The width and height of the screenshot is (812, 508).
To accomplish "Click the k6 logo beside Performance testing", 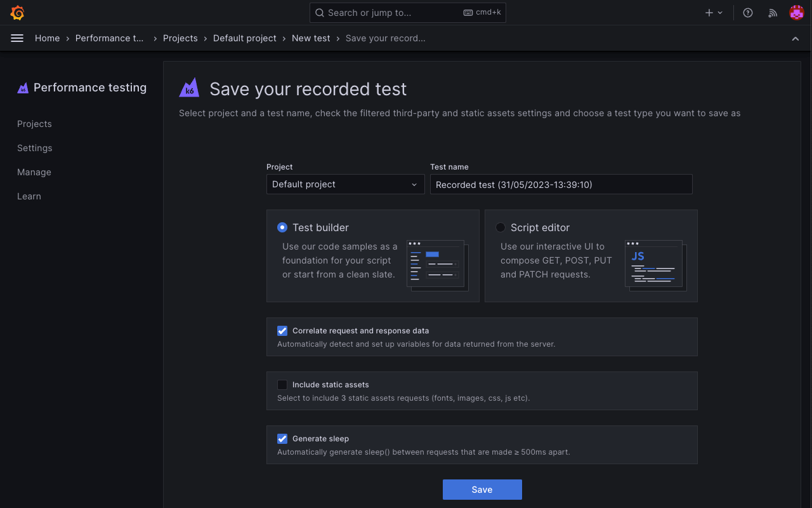I will click(23, 88).
